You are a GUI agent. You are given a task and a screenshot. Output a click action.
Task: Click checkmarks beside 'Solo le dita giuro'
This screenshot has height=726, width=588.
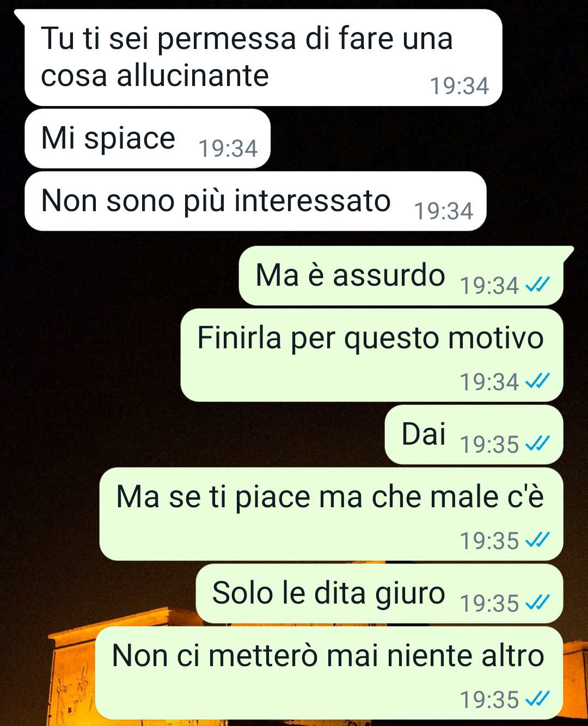click(x=537, y=602)
